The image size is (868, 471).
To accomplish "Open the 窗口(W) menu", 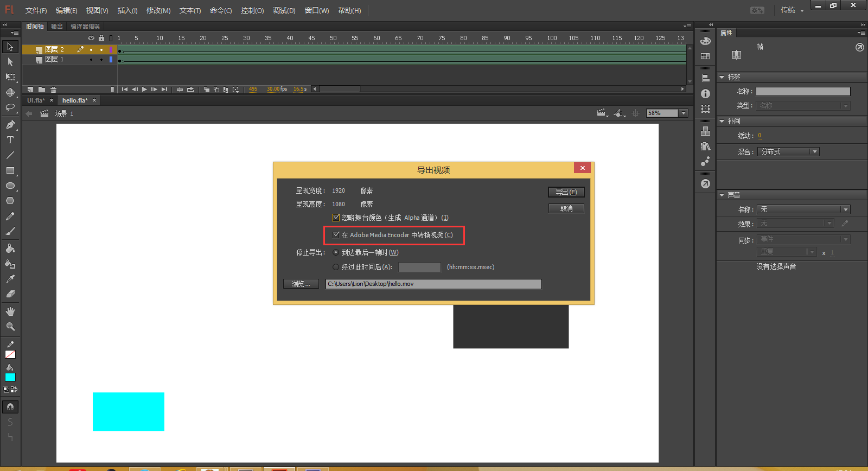I will 317,11.
